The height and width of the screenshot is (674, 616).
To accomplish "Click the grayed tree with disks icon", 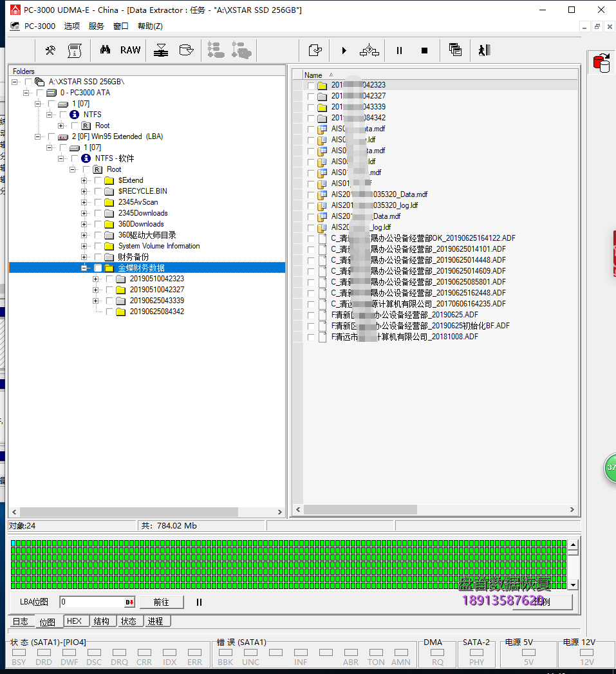I will pyautogui.click(x=241, y=50).
